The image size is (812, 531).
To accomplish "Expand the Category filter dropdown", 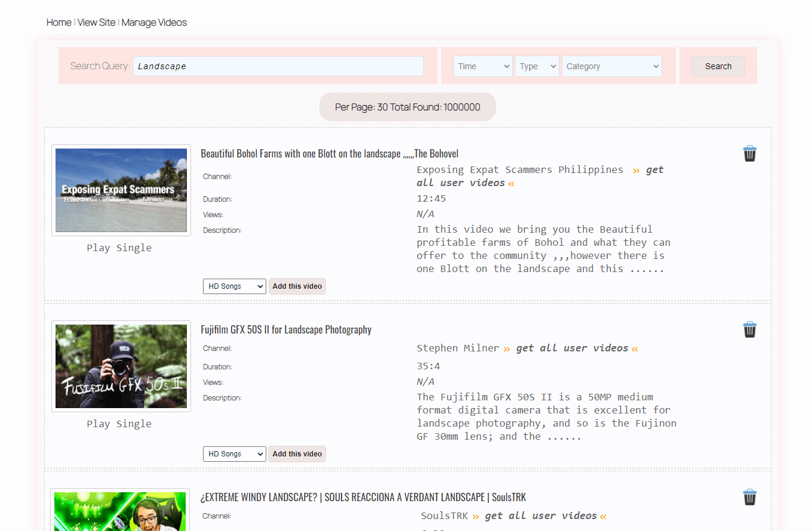I will [611, 66].
